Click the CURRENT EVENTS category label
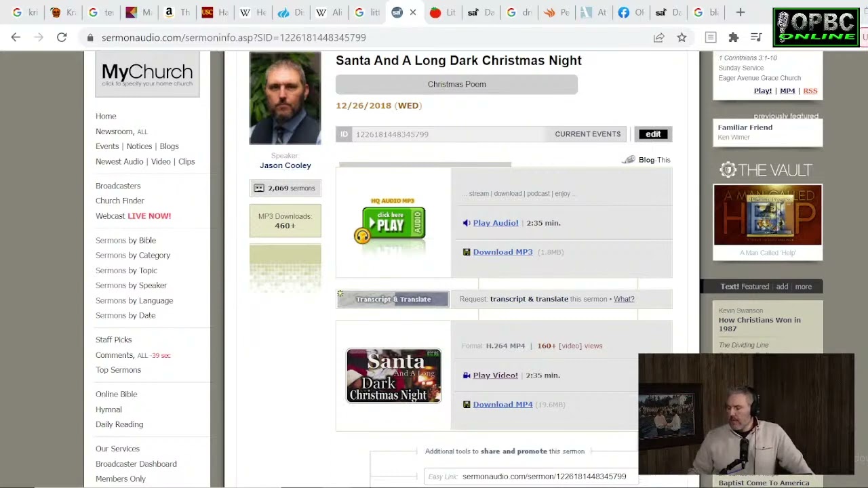 (x=587, y=134)
